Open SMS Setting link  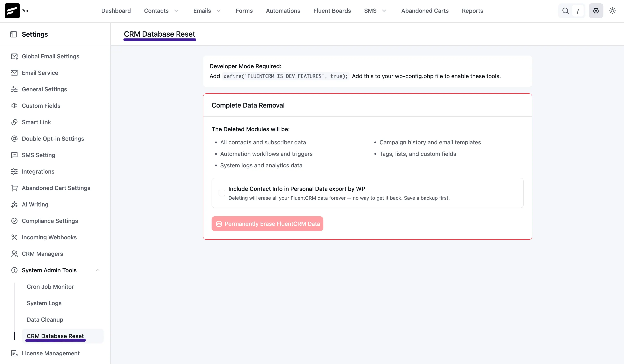click(38, 155)
